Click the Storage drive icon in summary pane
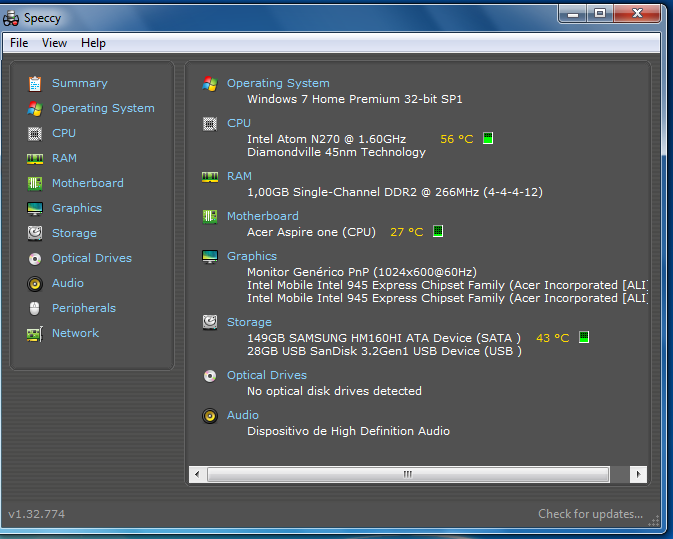Image resolution: width=673 pixels, height=539 pixels. pyautogui.click(x=210, y=322)
